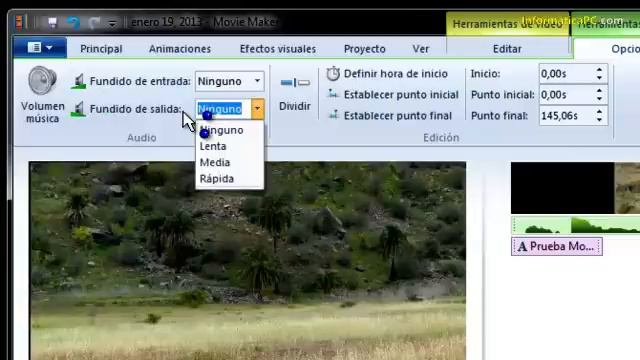Click the Dividir split icon
Viewport: 640px width, 360px height.
coord(295,83)
